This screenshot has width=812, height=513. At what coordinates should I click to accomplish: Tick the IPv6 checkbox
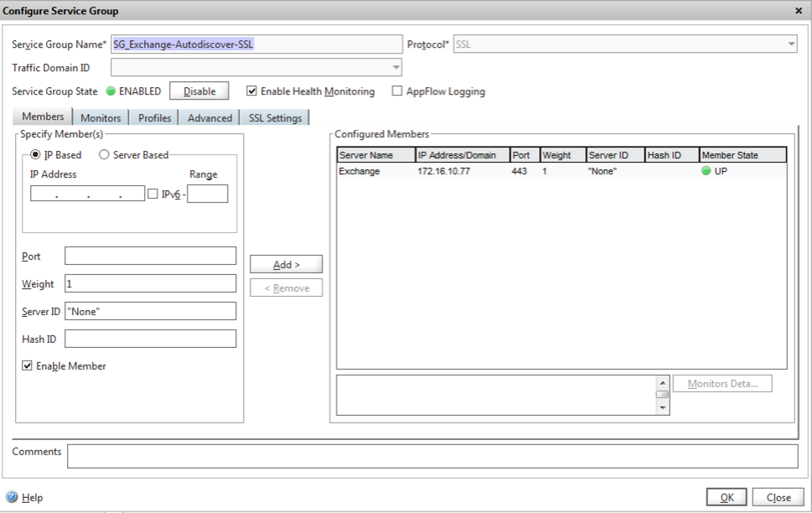click(x=153, y=194)
